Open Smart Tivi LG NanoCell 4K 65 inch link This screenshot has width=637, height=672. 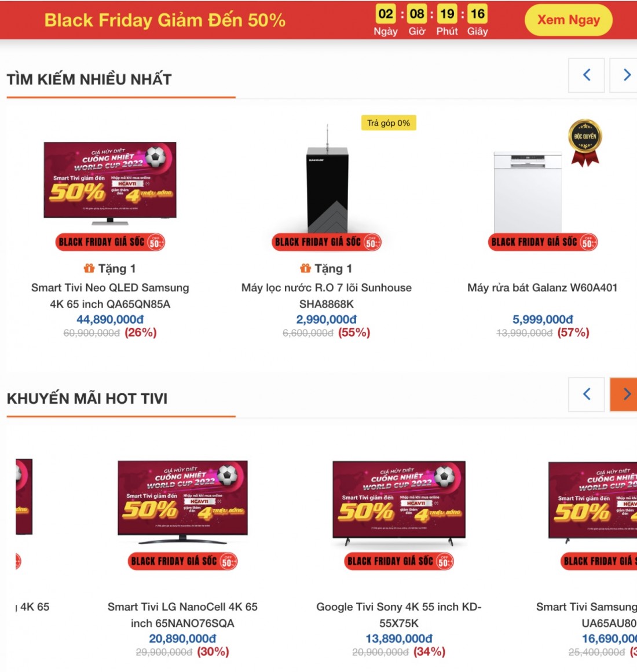click(182, 615)
